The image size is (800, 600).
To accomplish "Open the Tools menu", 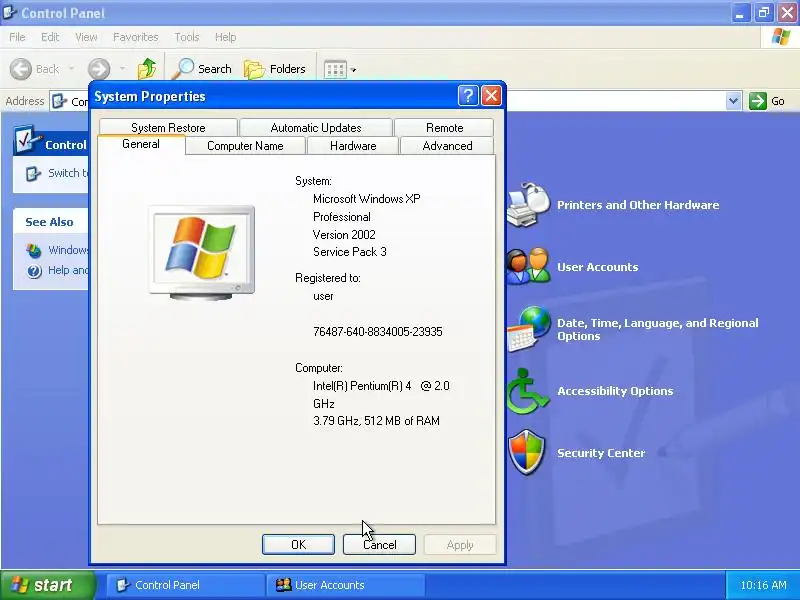I will 187,37.
